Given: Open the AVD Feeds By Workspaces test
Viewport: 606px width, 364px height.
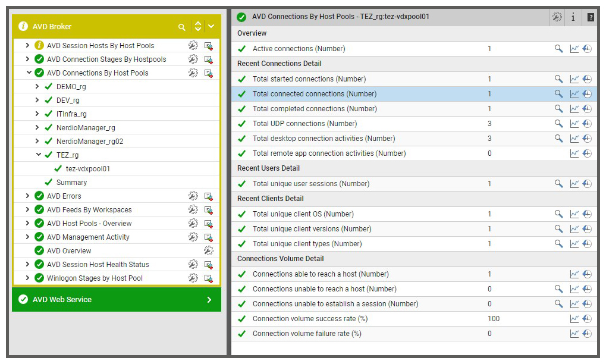Looking at the screenshot, I should [x=89, y=210].
